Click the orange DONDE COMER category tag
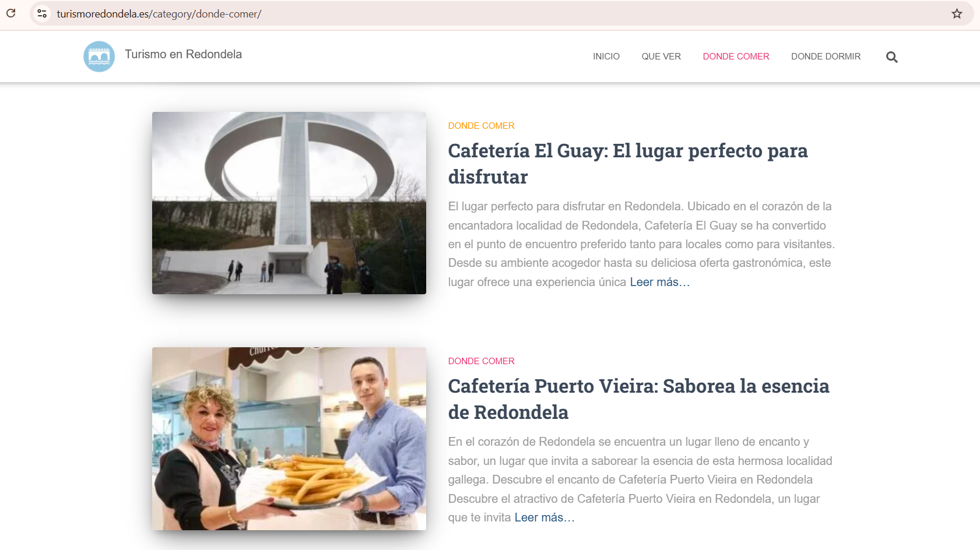Image resolution: width=980 pixels, height=550 pixels. [481, 126]
